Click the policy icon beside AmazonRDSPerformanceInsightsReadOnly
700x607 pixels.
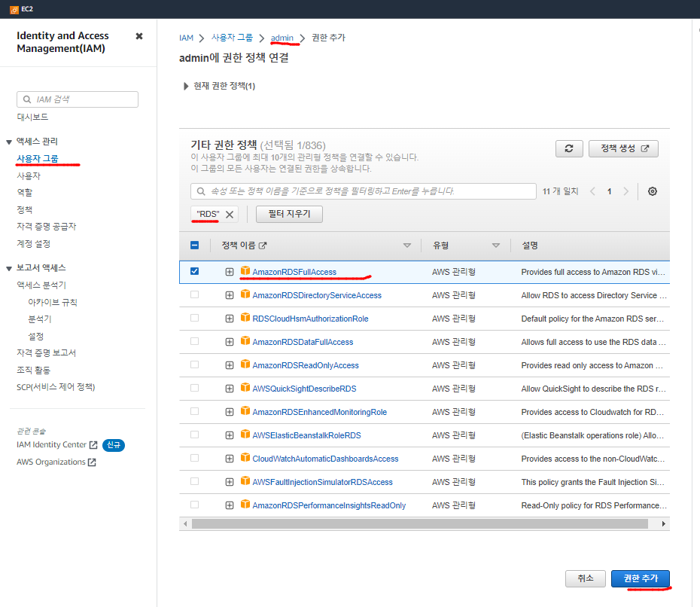point(245,504)
